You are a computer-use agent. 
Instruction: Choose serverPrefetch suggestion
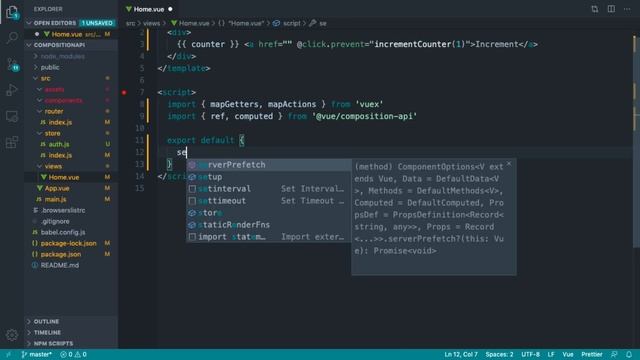pos(269,165)
